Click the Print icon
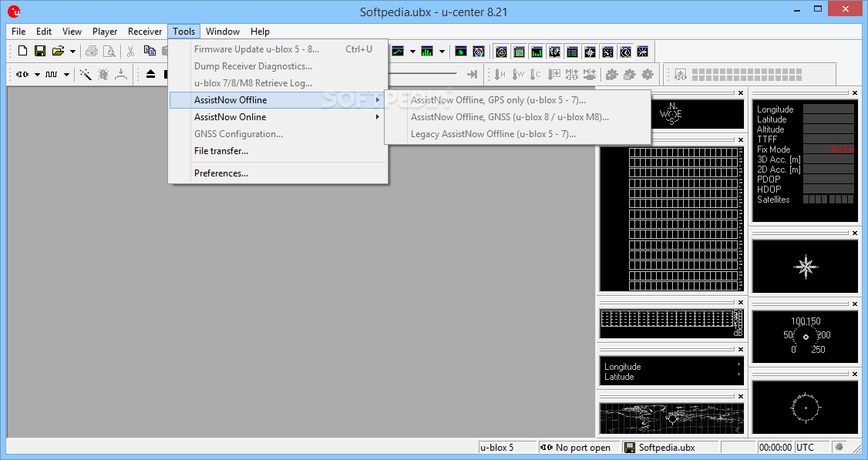This screenshot has width=868, height=460. click(92, 52)
